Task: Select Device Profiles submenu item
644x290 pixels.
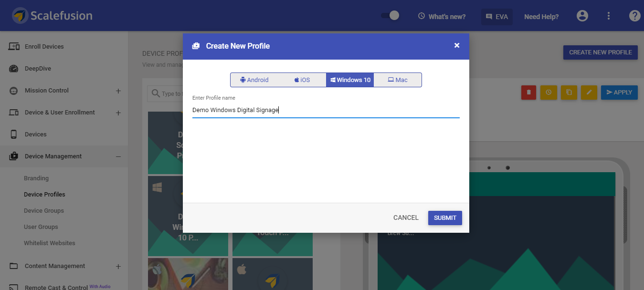Action: click(x=44, y=195)
